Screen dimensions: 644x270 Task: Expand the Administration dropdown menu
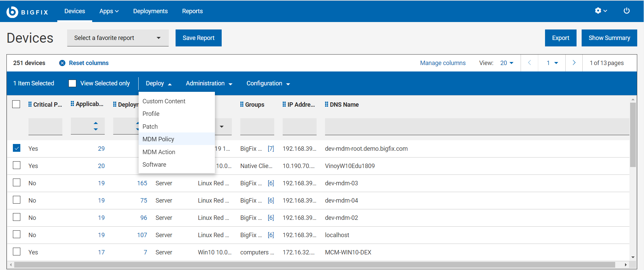pyautogui.click(x=209, y=83)
